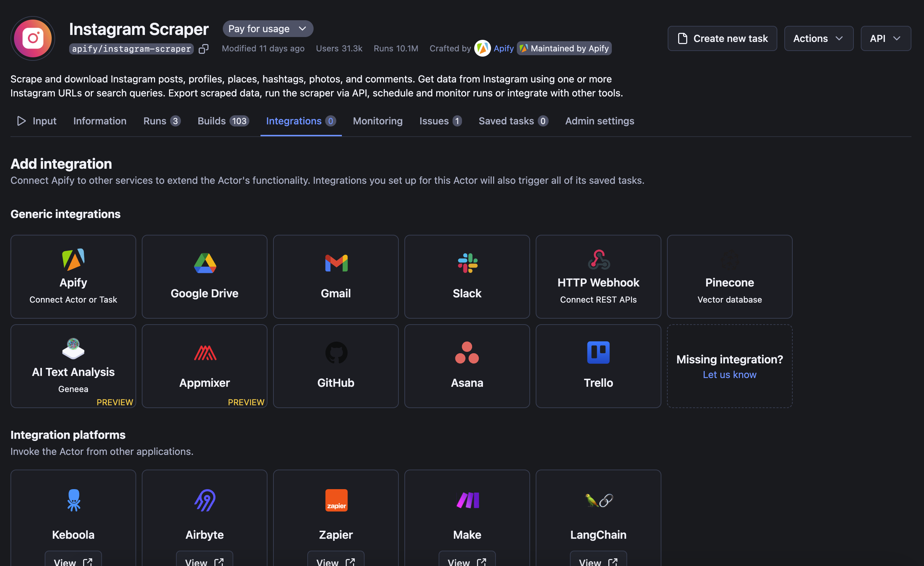The width and height of the screenshot is (924, 566).
Task: Click the Instagram Scraper logo thumbnail
Action: [33, 38]
